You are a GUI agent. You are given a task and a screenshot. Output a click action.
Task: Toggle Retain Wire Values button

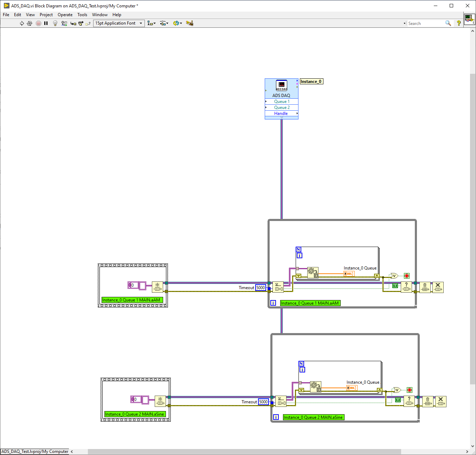tap(64, 23)
